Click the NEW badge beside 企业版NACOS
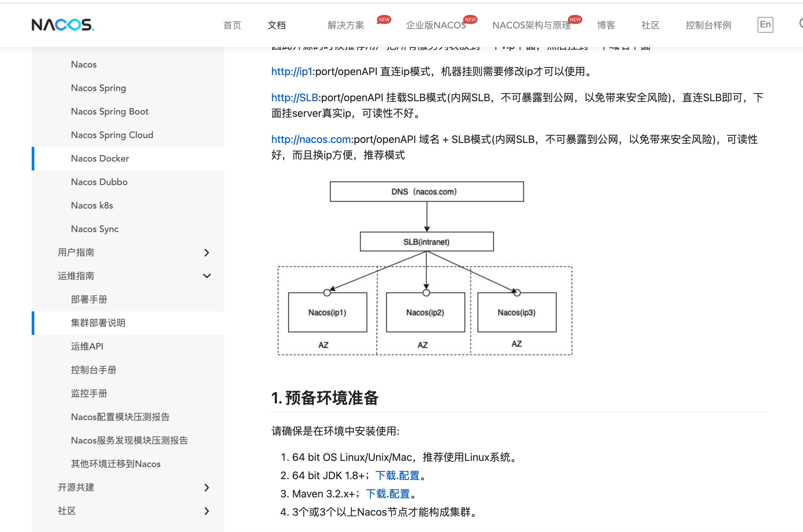The image size is (803, 532). [x=470, y=20]
